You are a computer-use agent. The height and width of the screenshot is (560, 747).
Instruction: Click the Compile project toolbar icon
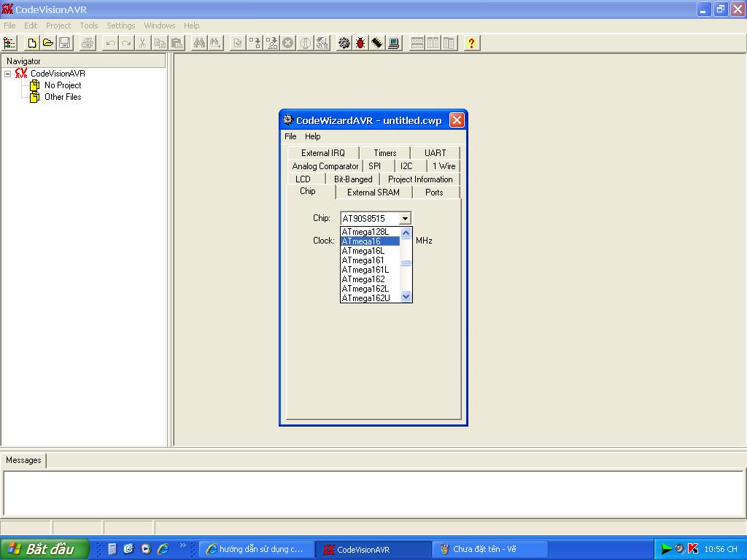(255, 43)
